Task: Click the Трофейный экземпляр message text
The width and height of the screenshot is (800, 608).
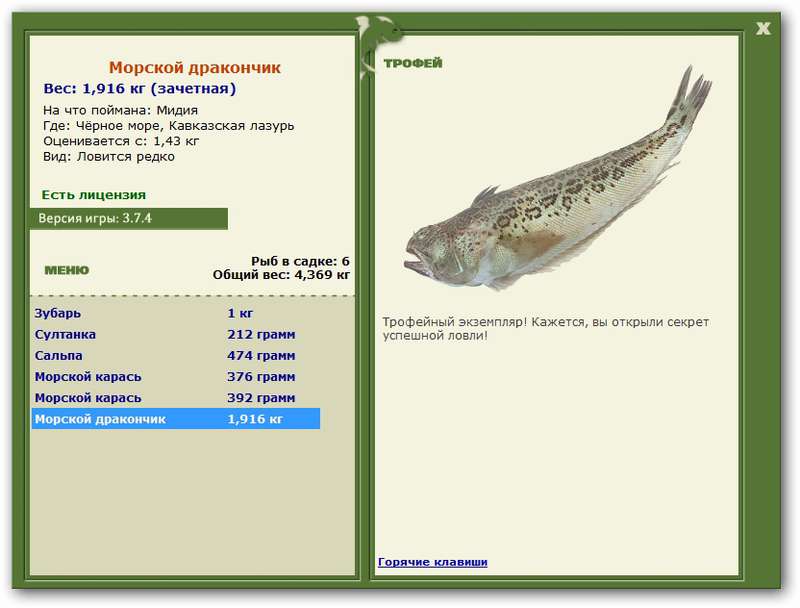Action: point(545,329)
